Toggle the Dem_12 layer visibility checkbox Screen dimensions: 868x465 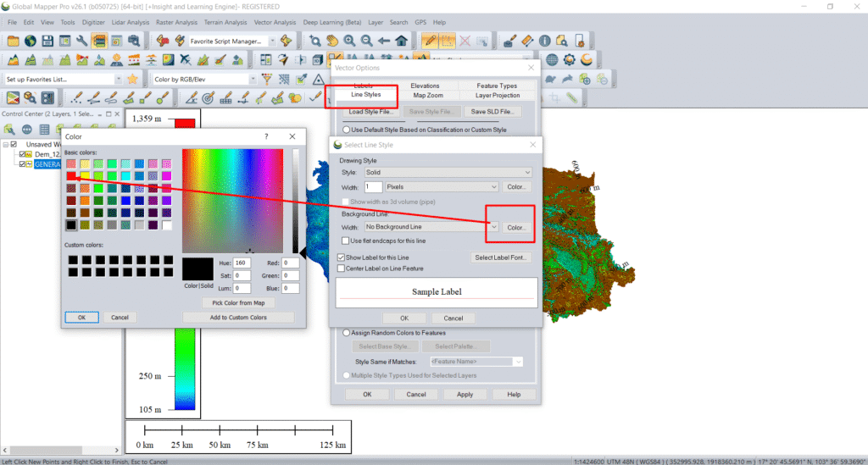point(22,154)
